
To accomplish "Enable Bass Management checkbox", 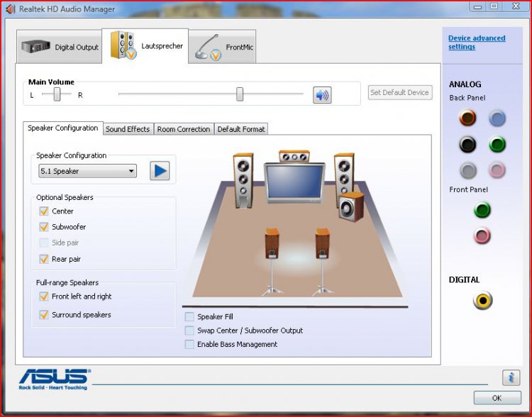I will (189, 344).
